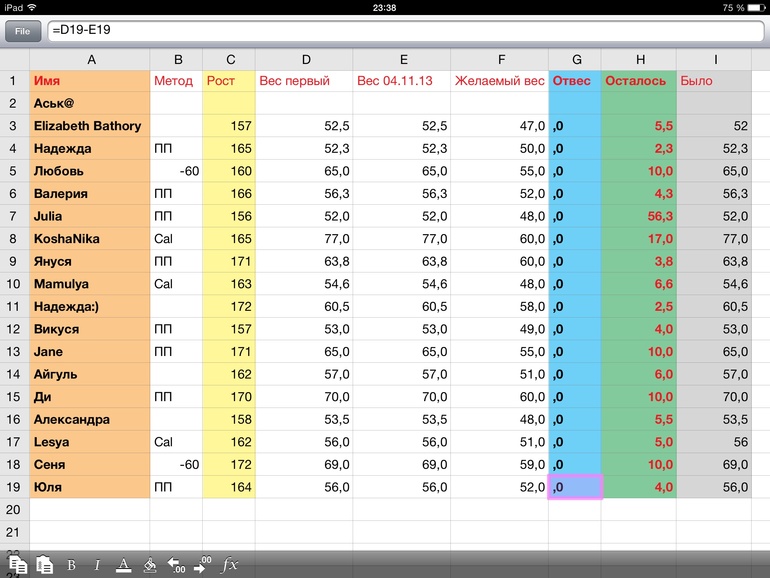This screenshot has width=770, height=578.
Task: Open the File menu
Action: (22, 31)
